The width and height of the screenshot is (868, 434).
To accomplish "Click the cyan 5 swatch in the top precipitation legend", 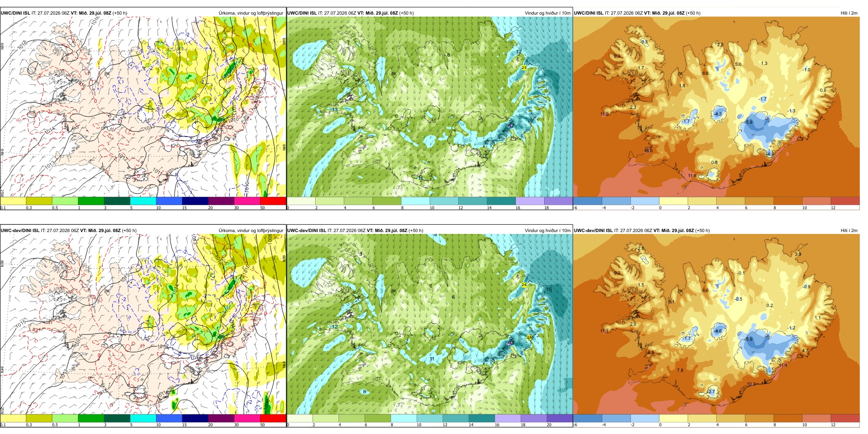I will (x=143, y=201).
